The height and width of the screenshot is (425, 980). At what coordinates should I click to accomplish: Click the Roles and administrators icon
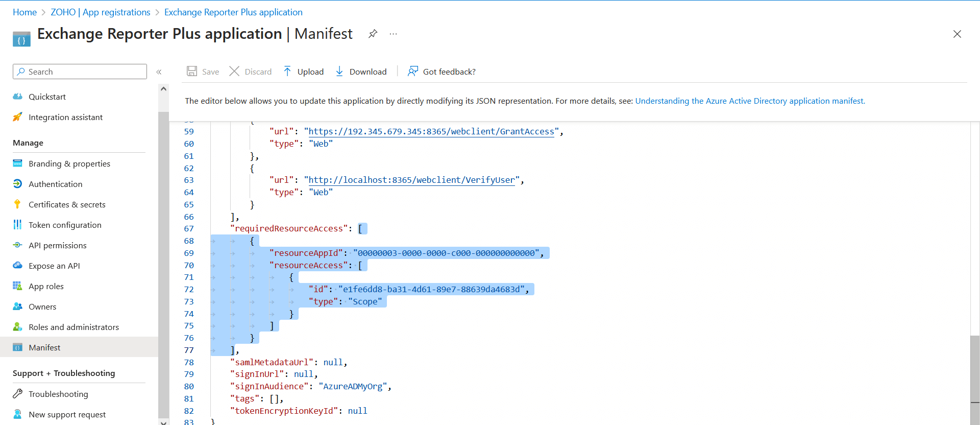coord(17,327)
